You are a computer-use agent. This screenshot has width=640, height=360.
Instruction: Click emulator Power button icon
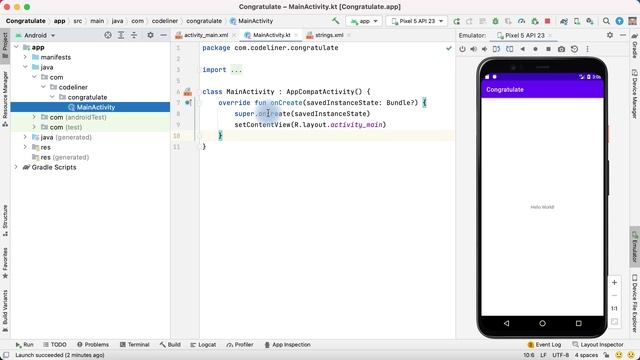click(x=462, y=49)
